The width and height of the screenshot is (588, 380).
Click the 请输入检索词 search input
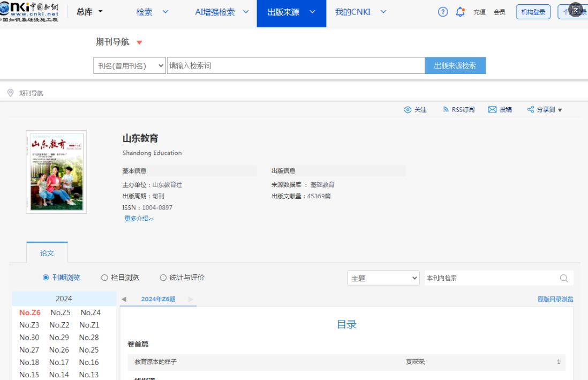[296, 66]
